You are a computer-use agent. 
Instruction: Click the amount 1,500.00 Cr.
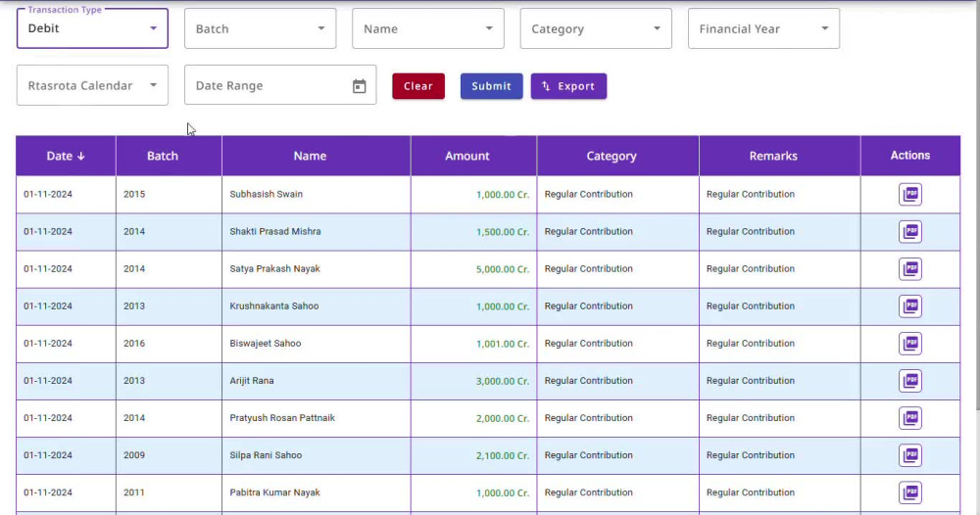click(x=503, y=232)
